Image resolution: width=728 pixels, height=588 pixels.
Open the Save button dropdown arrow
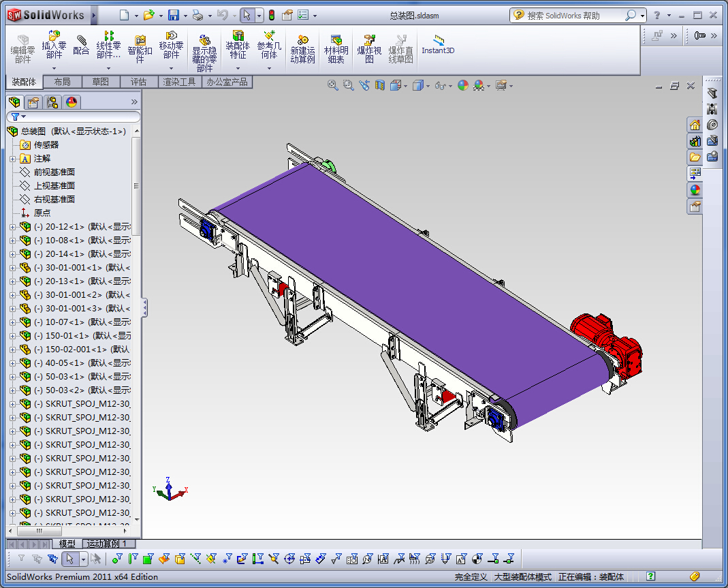click(185, 16)
